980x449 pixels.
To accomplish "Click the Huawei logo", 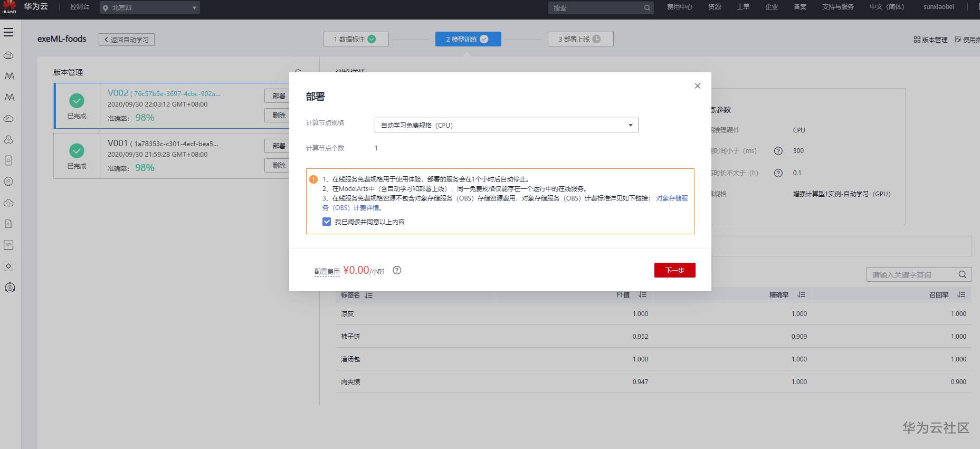I will (x=9, y=7).
